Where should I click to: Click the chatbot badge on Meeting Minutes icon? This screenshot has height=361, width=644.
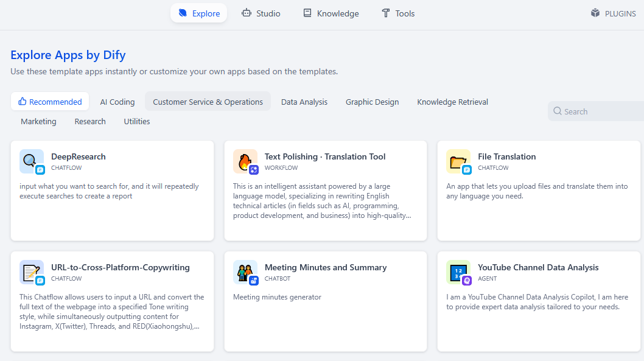click(254, 281)
